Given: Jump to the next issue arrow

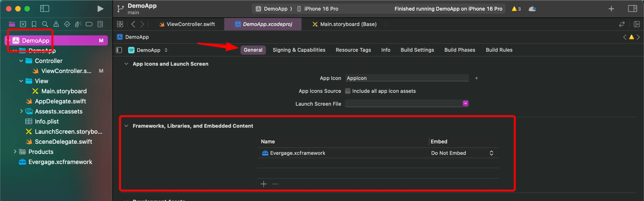Looking at the screenshot, I should click(x=639, y=37).
